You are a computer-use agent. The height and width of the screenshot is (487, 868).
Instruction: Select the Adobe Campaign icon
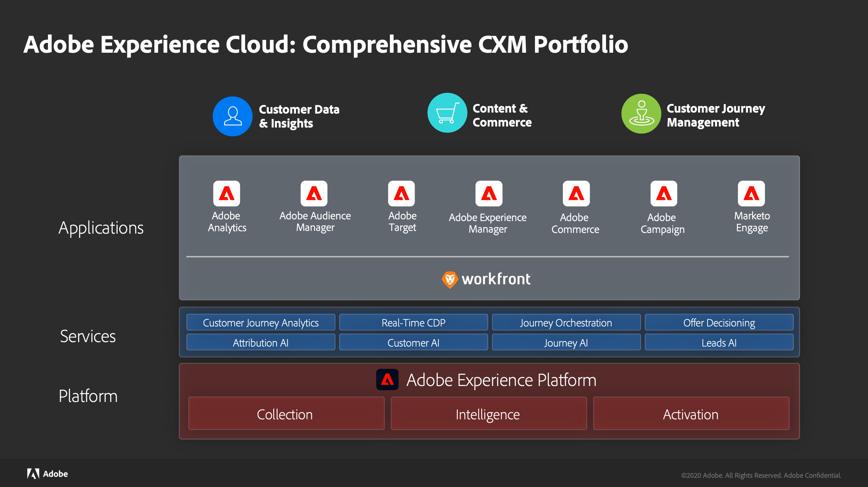click(x=663, y=194)
